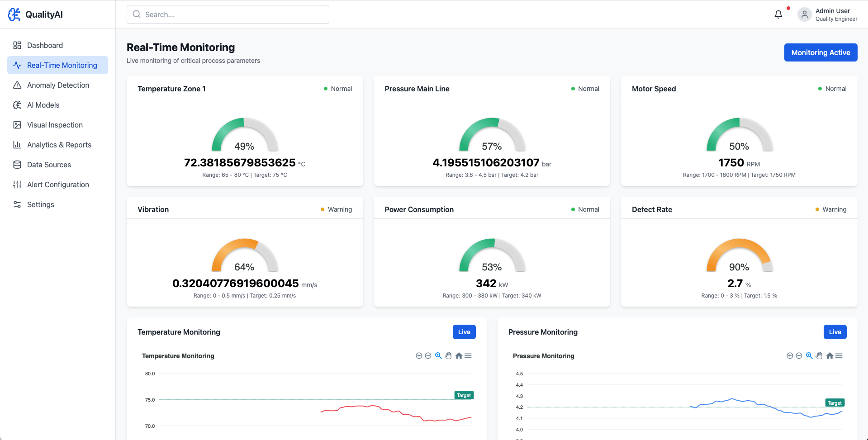Navigate to Analytics & Reports
This screenshot has height=440, width=868.
pyautogui.click(x=59, y=145)
